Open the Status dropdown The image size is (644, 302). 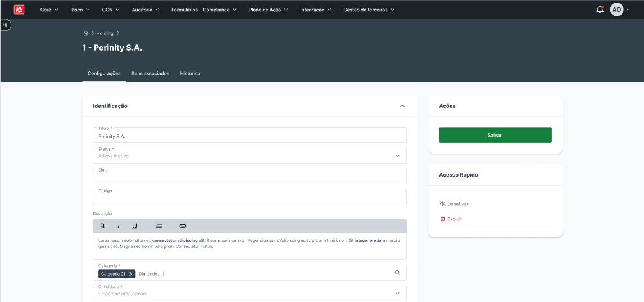[250, 156]
